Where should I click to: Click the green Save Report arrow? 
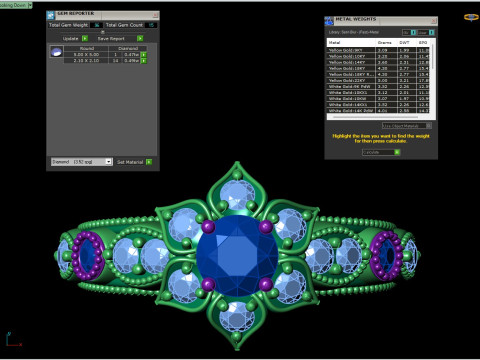(x=140, y=38)
